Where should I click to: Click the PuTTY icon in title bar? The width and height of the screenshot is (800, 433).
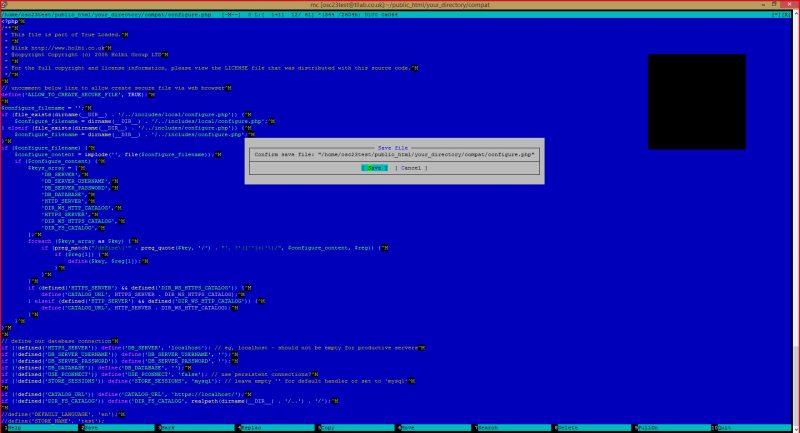tap(5, 5)
